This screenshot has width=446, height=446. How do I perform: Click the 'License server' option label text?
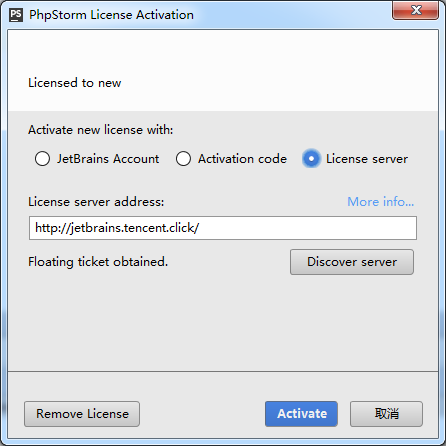point(367,159)
